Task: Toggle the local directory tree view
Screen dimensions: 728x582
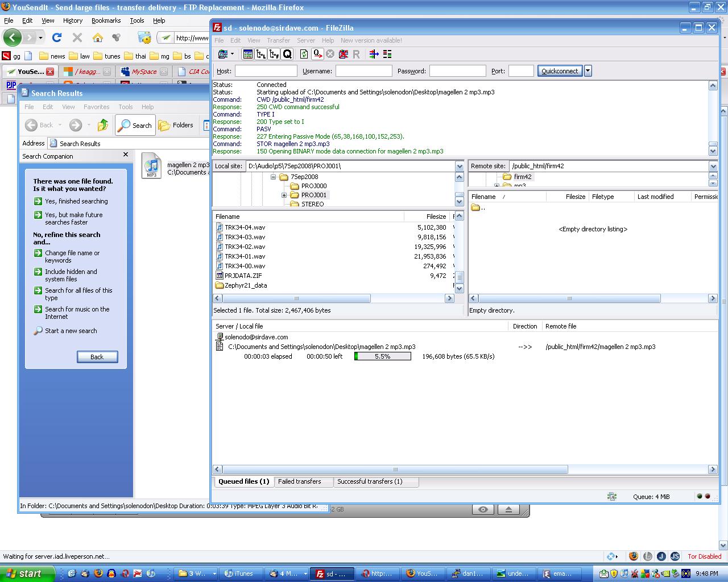Action: click(x=261, y=54)
